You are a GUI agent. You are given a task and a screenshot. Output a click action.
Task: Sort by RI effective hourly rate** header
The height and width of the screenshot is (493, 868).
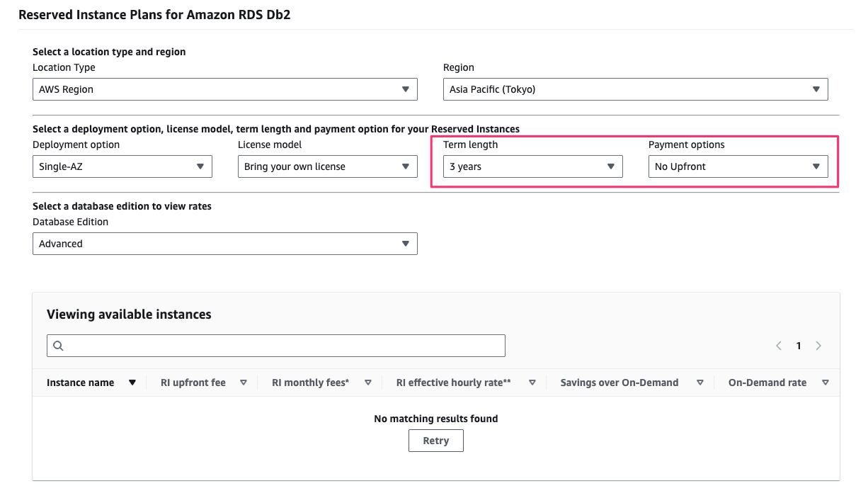pos(454,382)
